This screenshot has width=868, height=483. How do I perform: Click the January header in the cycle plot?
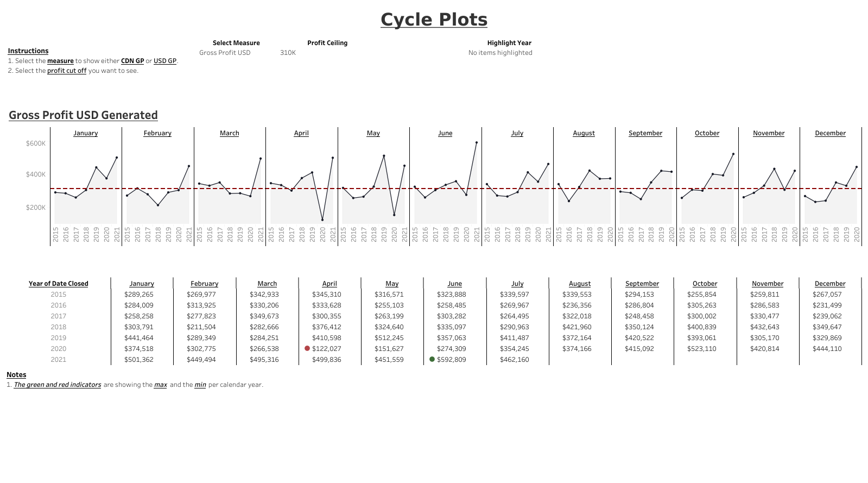86,133
